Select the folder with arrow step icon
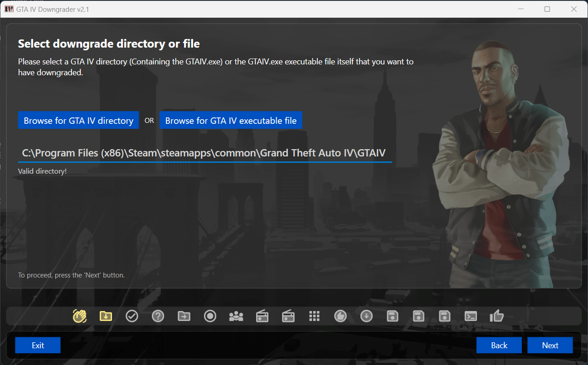 click(184, 316)
